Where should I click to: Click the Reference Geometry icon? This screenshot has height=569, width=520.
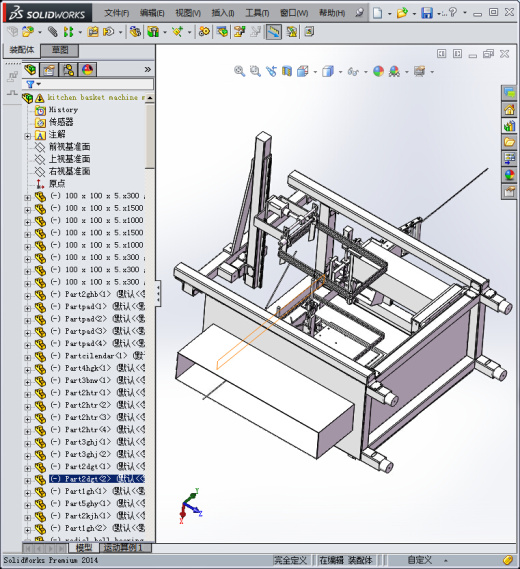coord(177,32)
